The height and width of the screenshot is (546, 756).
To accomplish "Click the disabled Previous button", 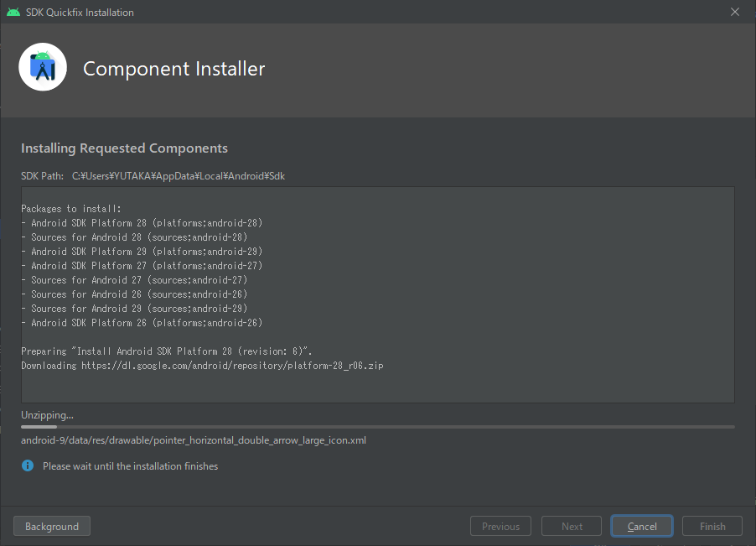I will pyautogui.click(x=500, y=526).
